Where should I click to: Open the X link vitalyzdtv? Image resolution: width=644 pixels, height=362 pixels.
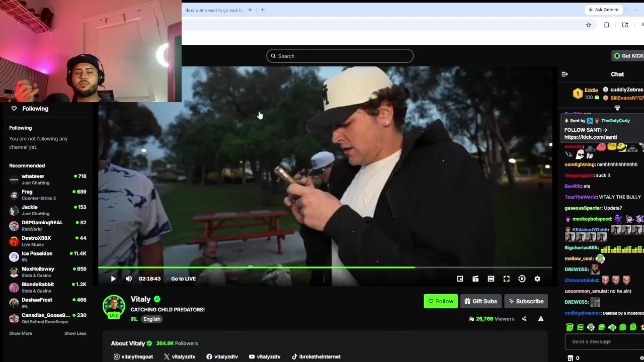[x=180, y=356]
